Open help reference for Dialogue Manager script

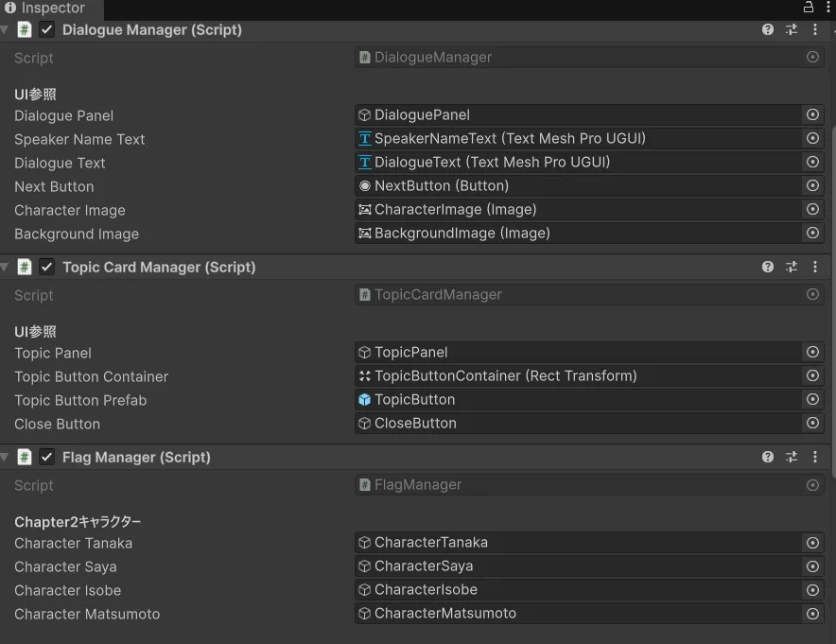[767, 29]
